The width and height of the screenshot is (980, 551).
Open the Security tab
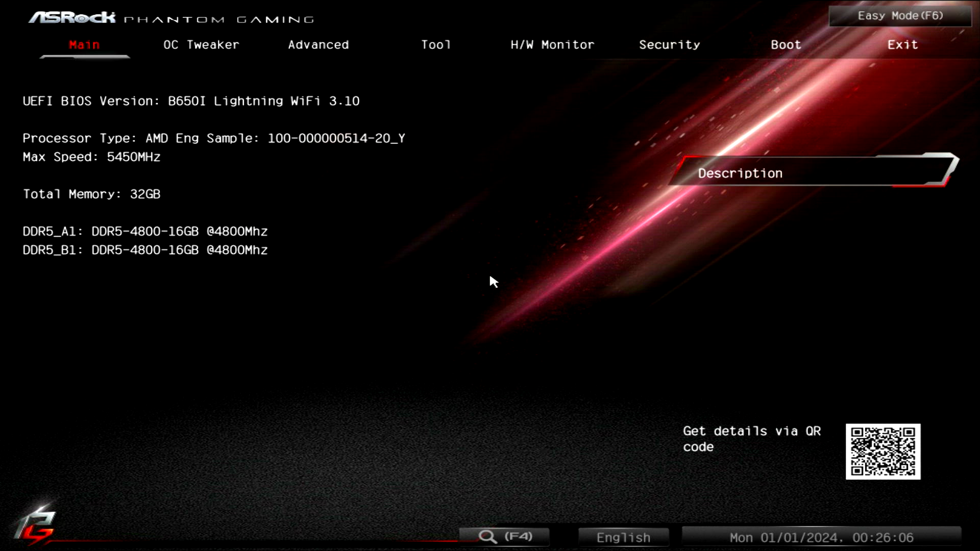pos(669,45)
